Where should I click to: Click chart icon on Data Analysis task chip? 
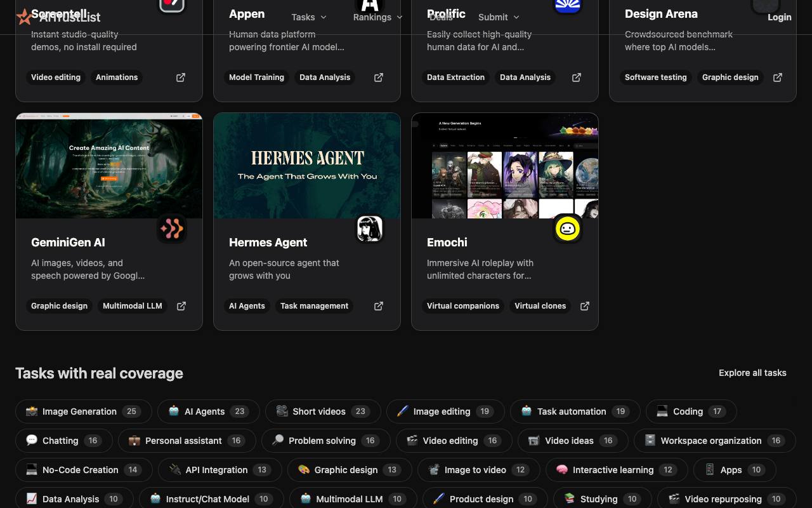click(32, 499)
